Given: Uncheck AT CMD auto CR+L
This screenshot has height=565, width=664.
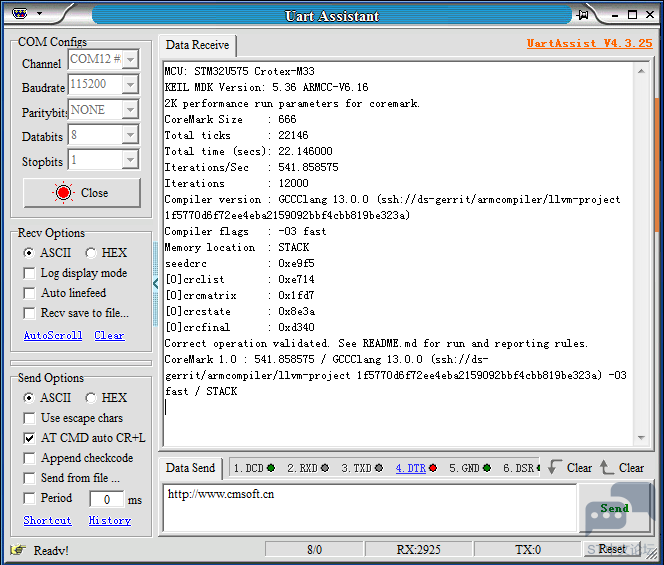Looking at the screenshot, I should pyautogui.click(x=29, y=438).
